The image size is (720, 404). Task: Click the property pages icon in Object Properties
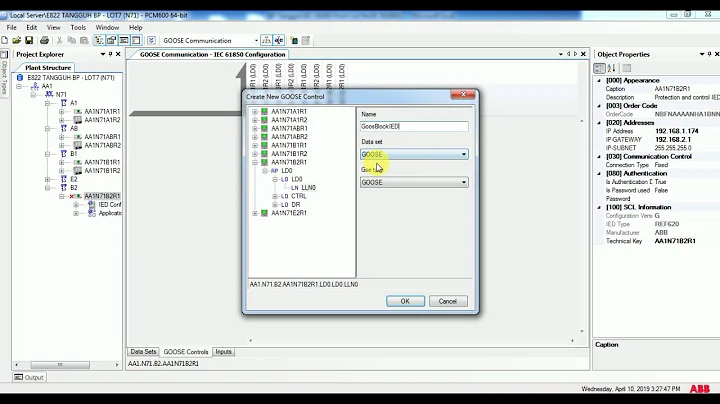(627, 68)
